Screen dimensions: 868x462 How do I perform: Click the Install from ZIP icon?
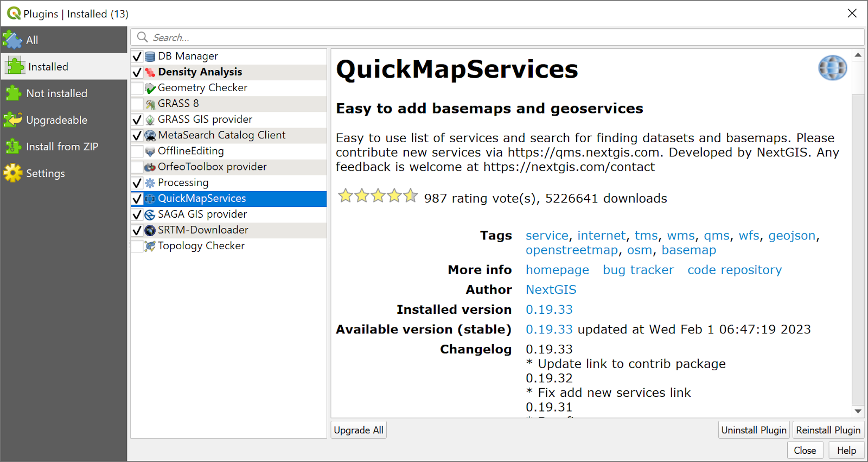coord(12,147)
